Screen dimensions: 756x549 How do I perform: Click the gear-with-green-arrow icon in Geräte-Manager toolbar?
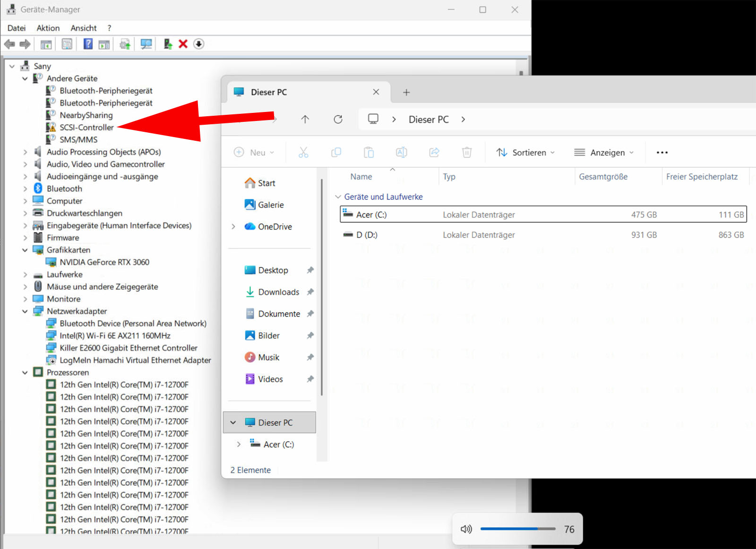click(125, 44)
